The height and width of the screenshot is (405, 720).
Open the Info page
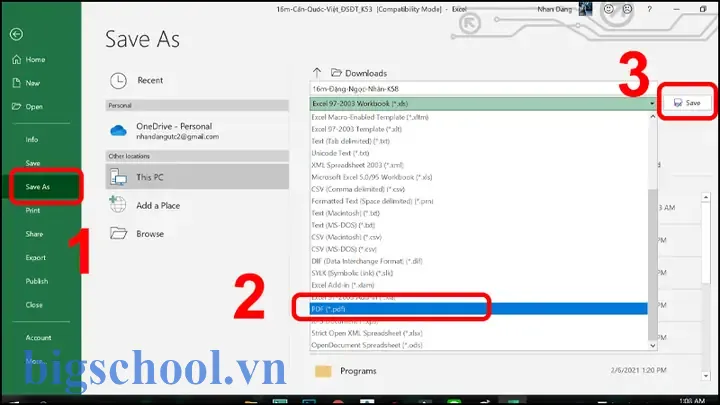tap(32, 140)
